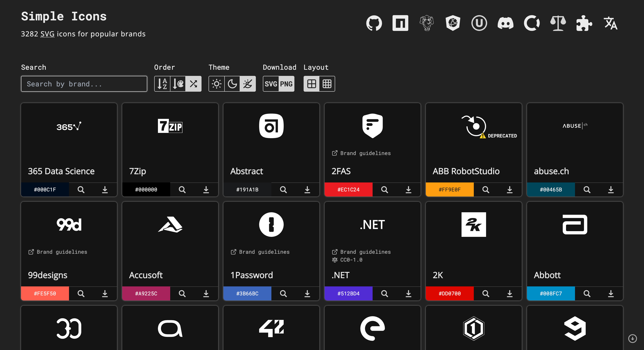
Task: Click the Discord community icon
Action: [x=506, y=23]
